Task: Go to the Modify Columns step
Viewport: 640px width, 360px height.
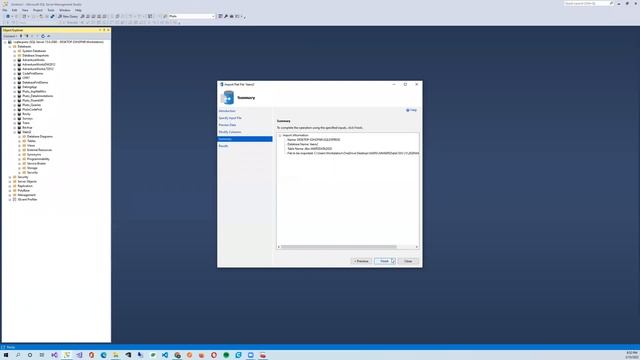Action: (230, 132)
